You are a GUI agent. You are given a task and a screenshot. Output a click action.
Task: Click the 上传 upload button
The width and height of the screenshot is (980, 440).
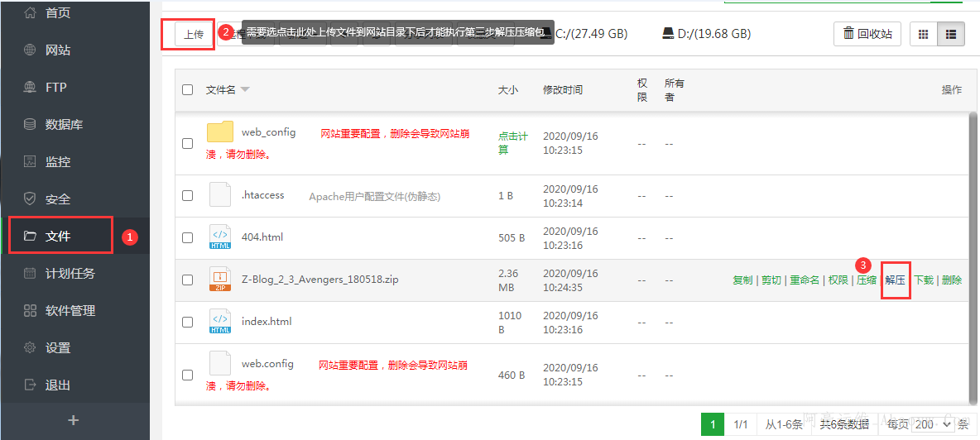tap(194, 35)
